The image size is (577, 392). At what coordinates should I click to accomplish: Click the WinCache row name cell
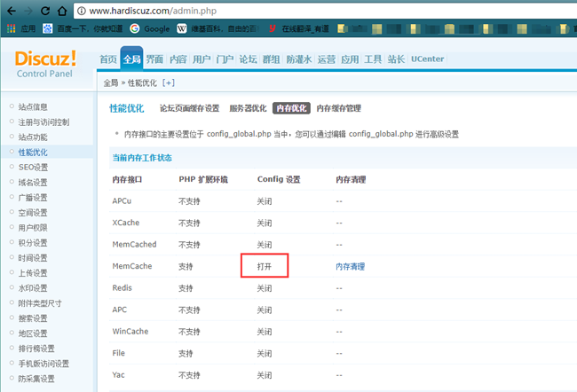(x=130, y=332)
